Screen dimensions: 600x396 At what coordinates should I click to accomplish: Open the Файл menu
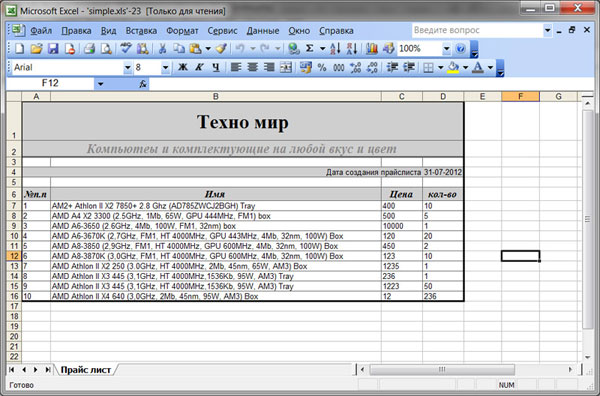pos(41,31)
